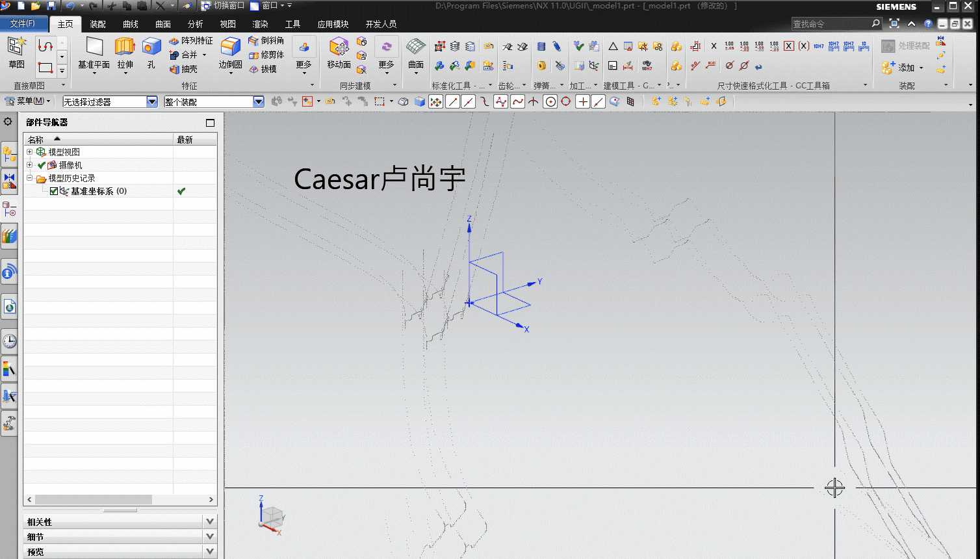
Task: Switch to the 曲线 ribbon tab
Action: (x=131, y=24)
